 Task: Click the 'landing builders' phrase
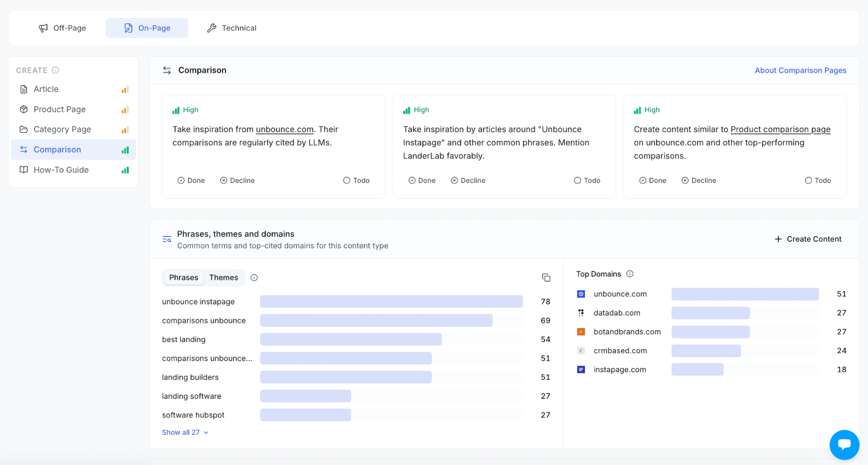[190, 377]
